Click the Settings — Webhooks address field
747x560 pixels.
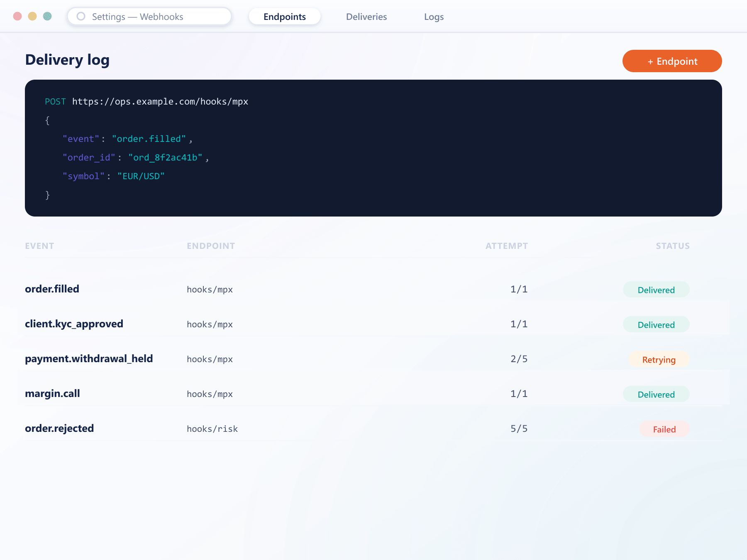[x=149, y=17]
